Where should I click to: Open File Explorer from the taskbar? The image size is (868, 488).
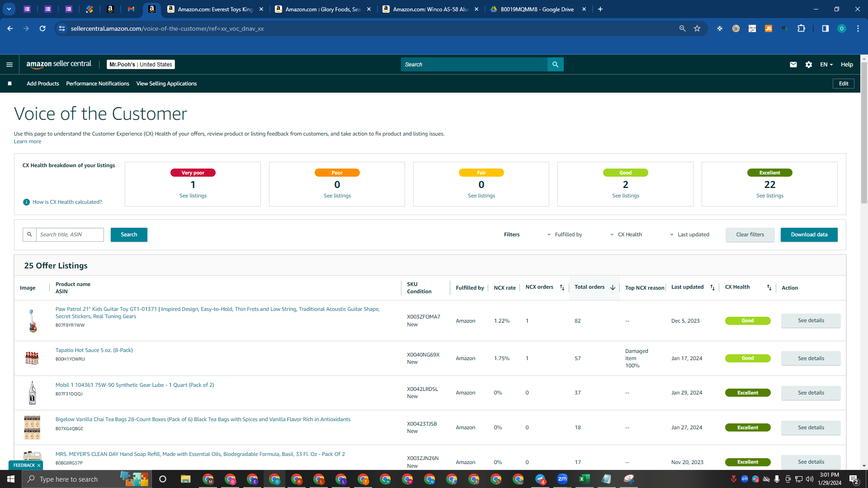[x=185, y=479]
